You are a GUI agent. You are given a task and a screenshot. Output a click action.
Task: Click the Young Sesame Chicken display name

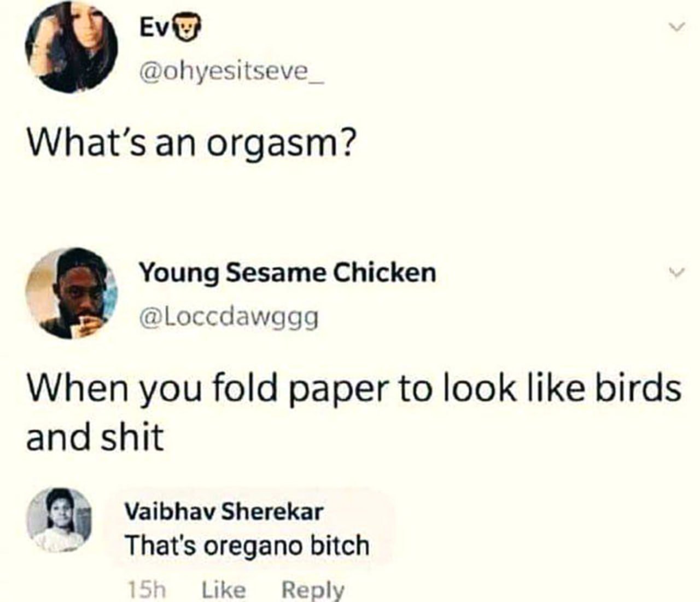[x=287, y=272]
